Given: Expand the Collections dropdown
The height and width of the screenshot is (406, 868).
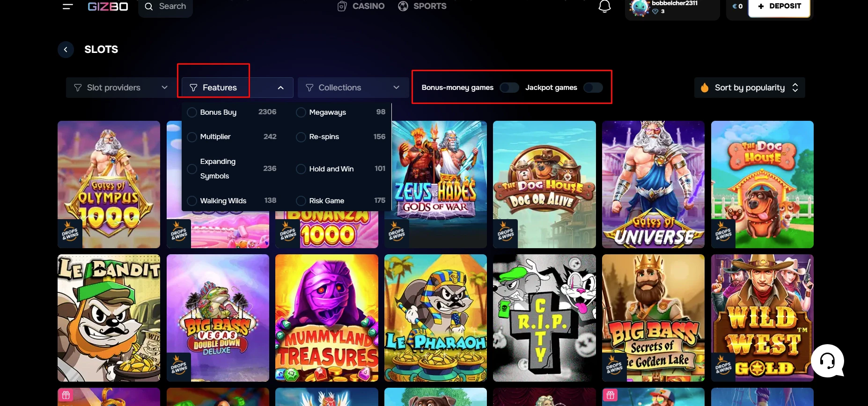Looking at the screenshot, I should [353, 88].
